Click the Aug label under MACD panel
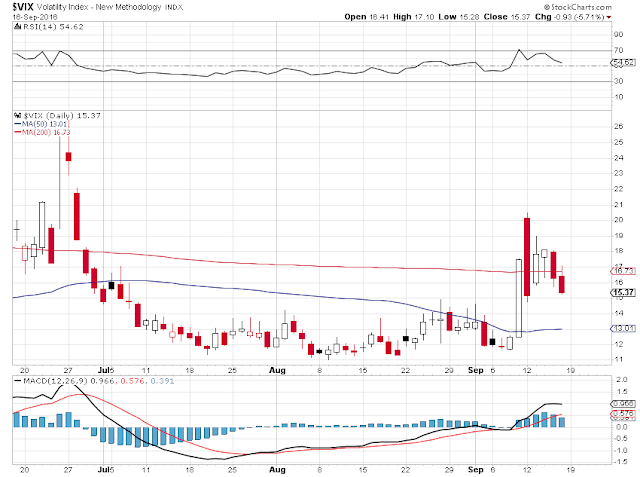Viewport: 640px width, 477px height. (277, 470)
